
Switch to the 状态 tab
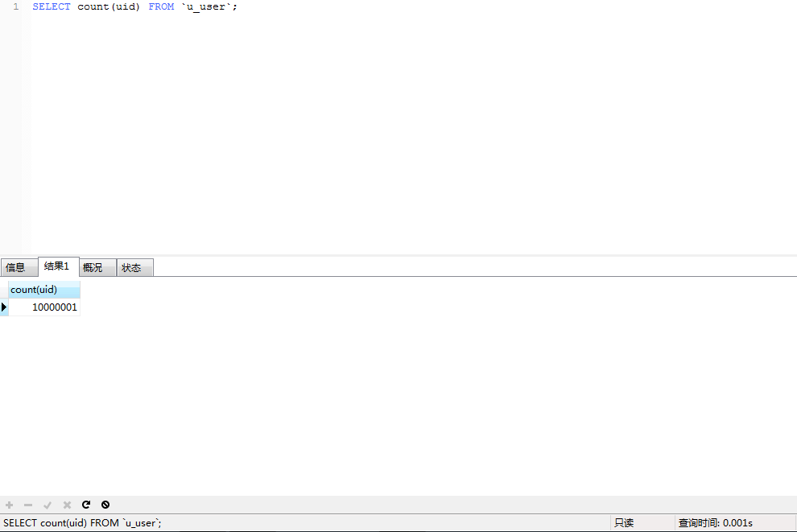[x=135, y=267]
